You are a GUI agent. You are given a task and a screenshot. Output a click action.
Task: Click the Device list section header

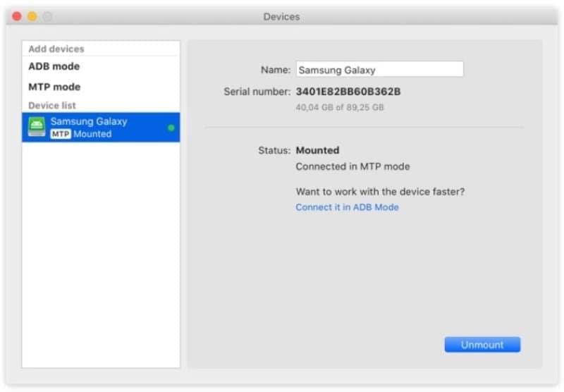click(x=54, y=106)
